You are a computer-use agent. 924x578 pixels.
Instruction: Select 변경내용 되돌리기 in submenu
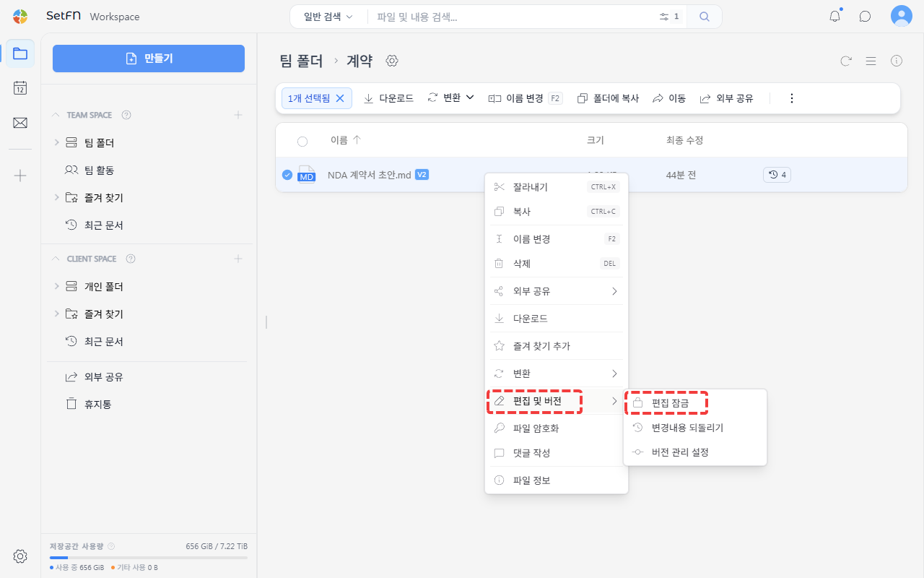(695, 428)
